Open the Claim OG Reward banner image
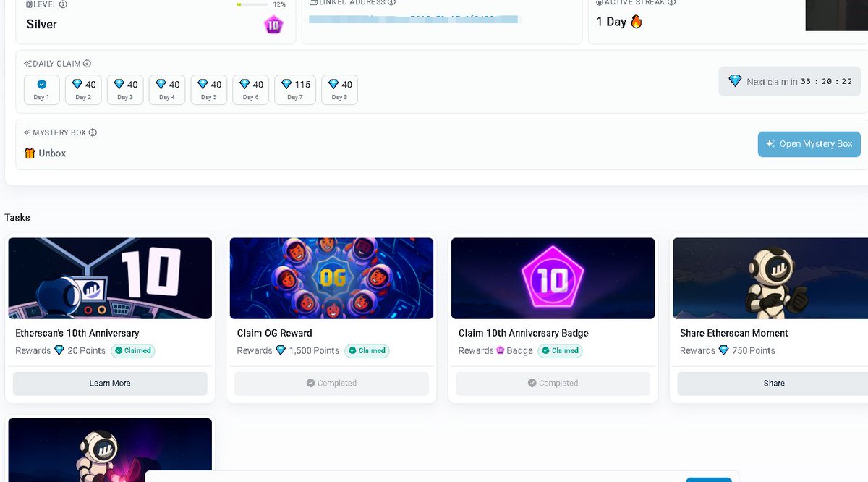 331,279
